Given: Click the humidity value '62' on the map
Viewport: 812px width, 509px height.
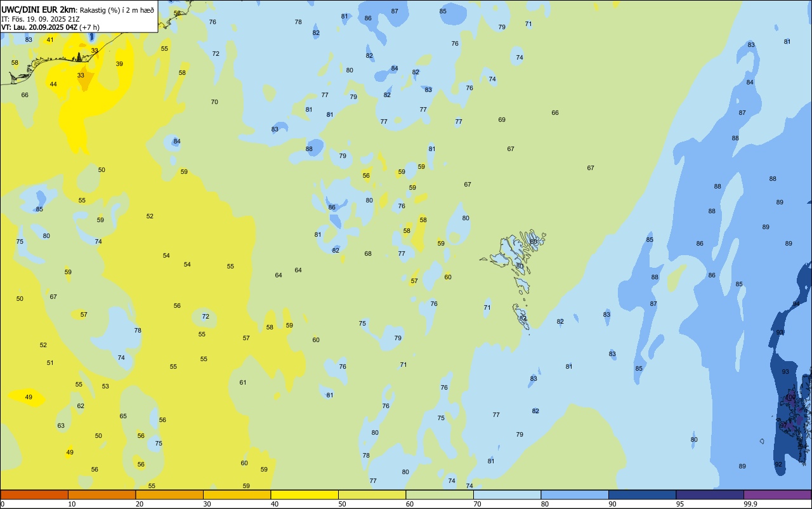Looking at the screenshot, I should pos(81,406).
